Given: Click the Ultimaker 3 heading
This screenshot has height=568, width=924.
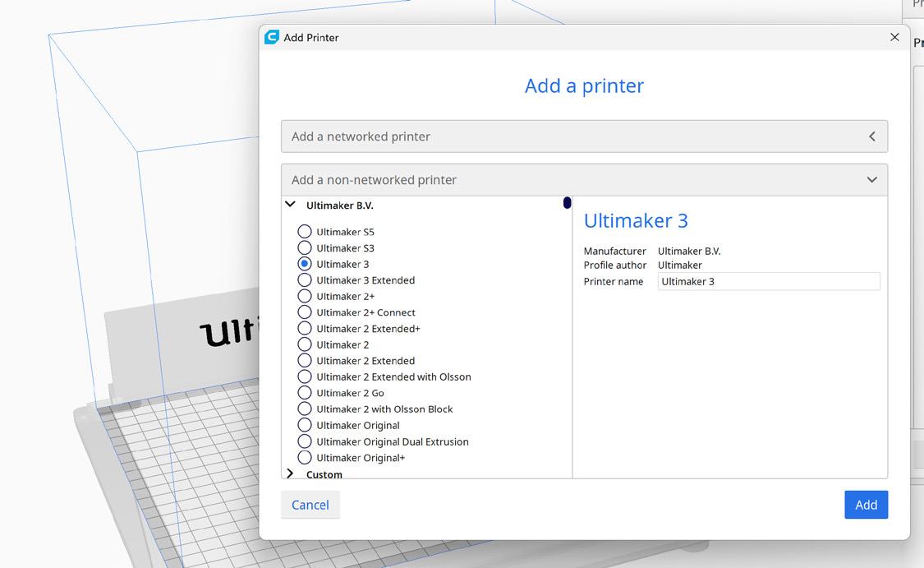Looking at the screenshot, I should click(x=636, y=220).
